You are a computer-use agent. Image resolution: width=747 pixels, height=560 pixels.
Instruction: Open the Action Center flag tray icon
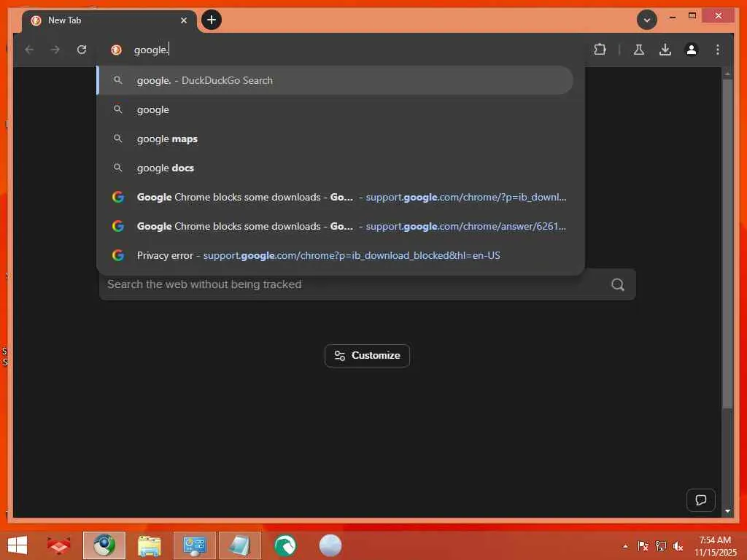pos(643,546)
